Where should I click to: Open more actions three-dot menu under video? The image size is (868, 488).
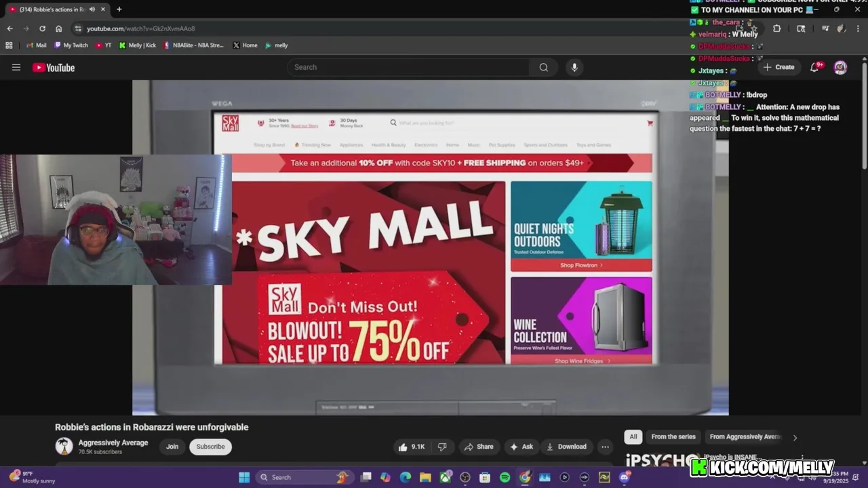pyautogui.click(x=605, y=447)
